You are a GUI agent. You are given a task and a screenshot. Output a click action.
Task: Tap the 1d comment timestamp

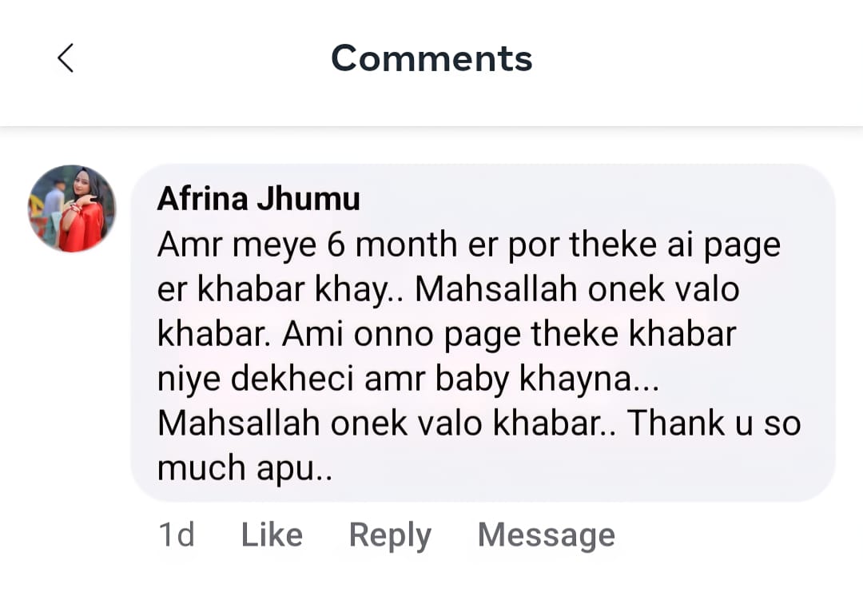(x=177, y=535)
